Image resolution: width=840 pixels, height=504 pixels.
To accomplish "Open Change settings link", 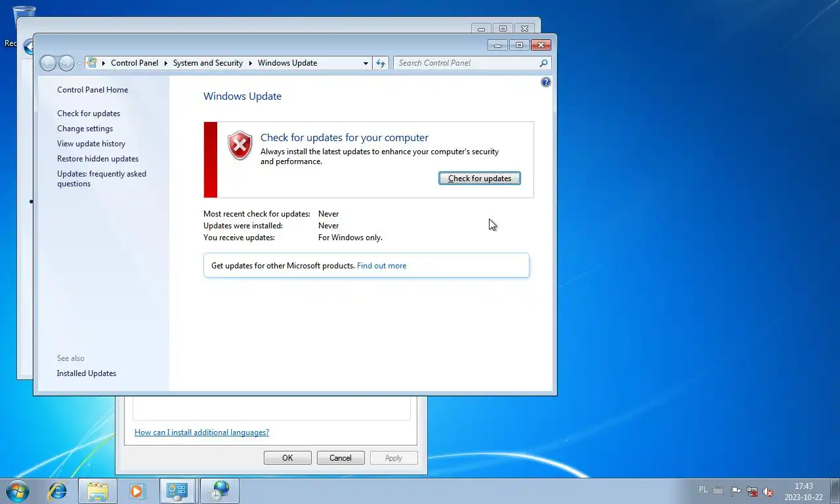I will click(85, 129).
